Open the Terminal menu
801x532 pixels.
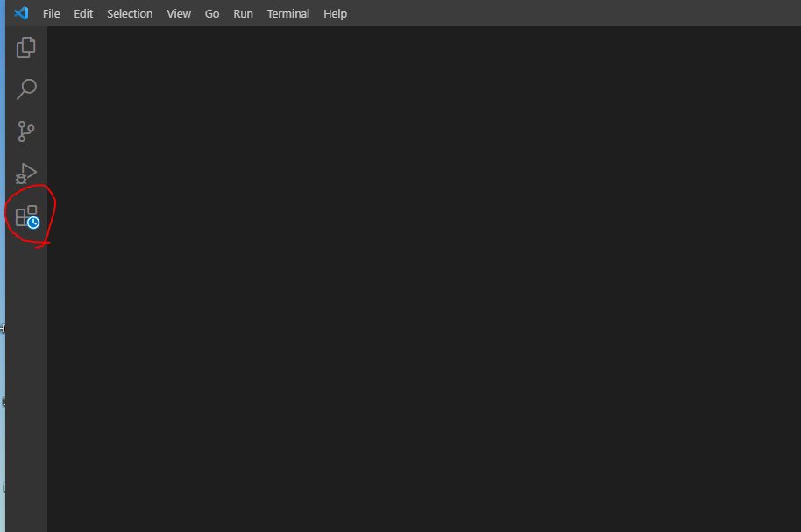tap(288, 14)
